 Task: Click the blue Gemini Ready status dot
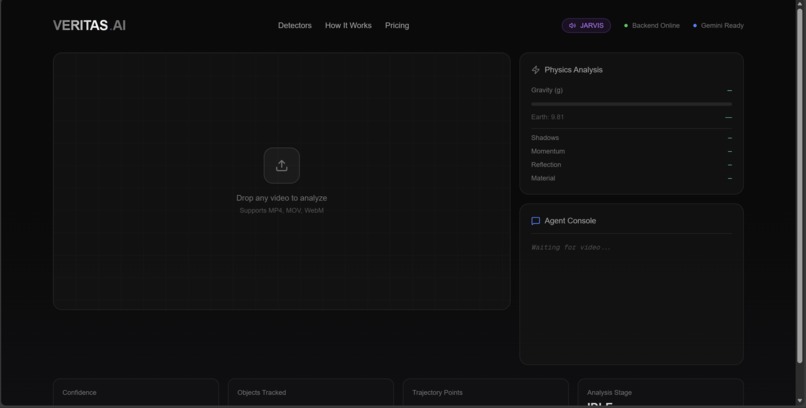point(695,26)
